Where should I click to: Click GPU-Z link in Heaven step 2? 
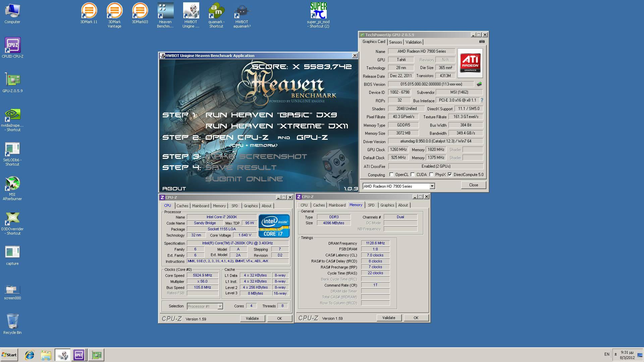tap(312, 137)
